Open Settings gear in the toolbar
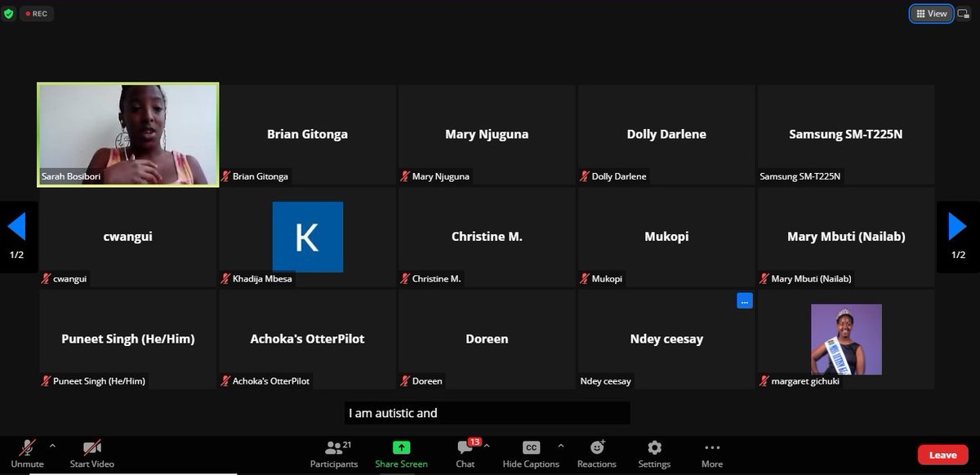Viewport: 980px width, 475px height. pos(654,453)
